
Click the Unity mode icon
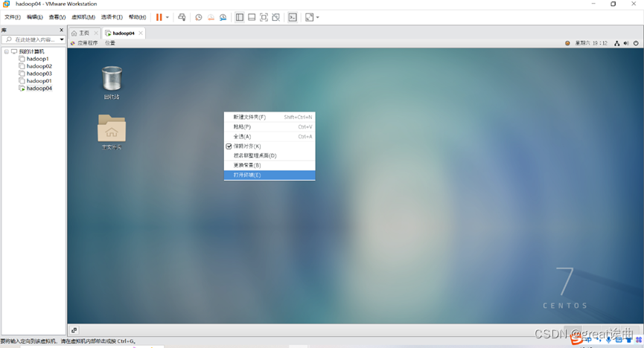tap(276, 17)
